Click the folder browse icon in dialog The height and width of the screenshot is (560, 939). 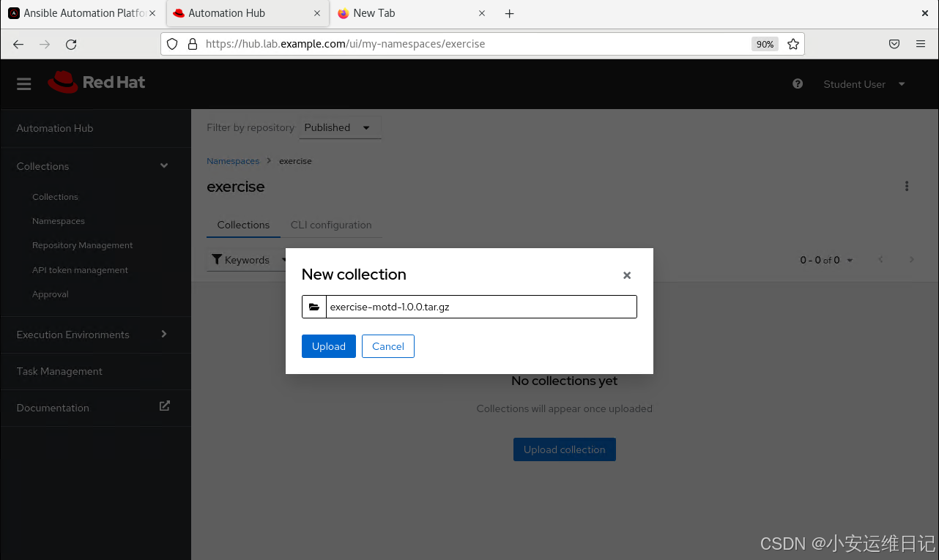tap(314, 307)
